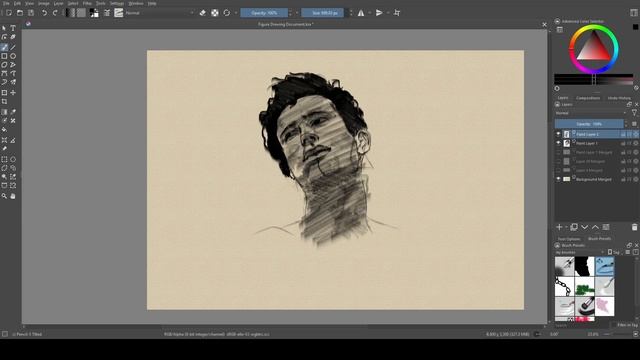Click the wrap-around mode icon

(397, 13)
